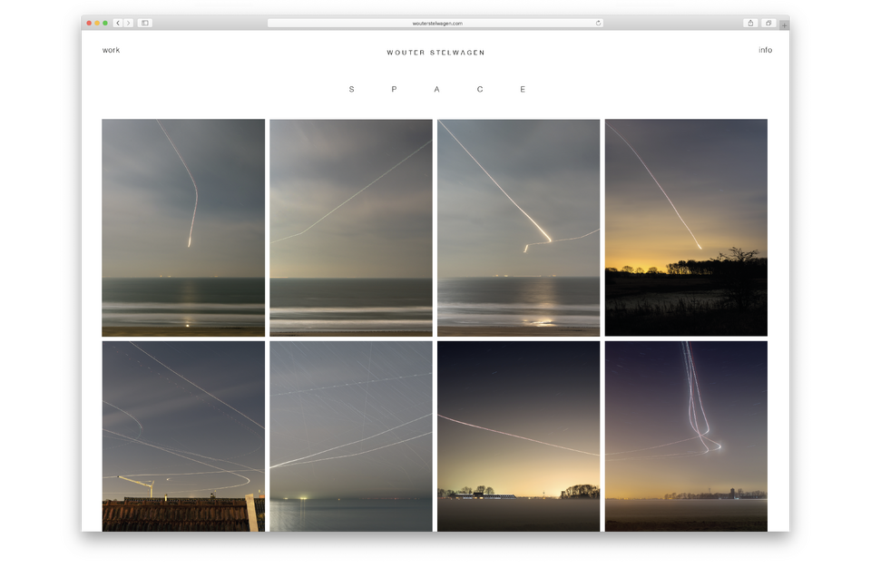871x588 pixels.
Task: Open bottom-row photo with glowing farm buildings horizon
Action: 518,436
